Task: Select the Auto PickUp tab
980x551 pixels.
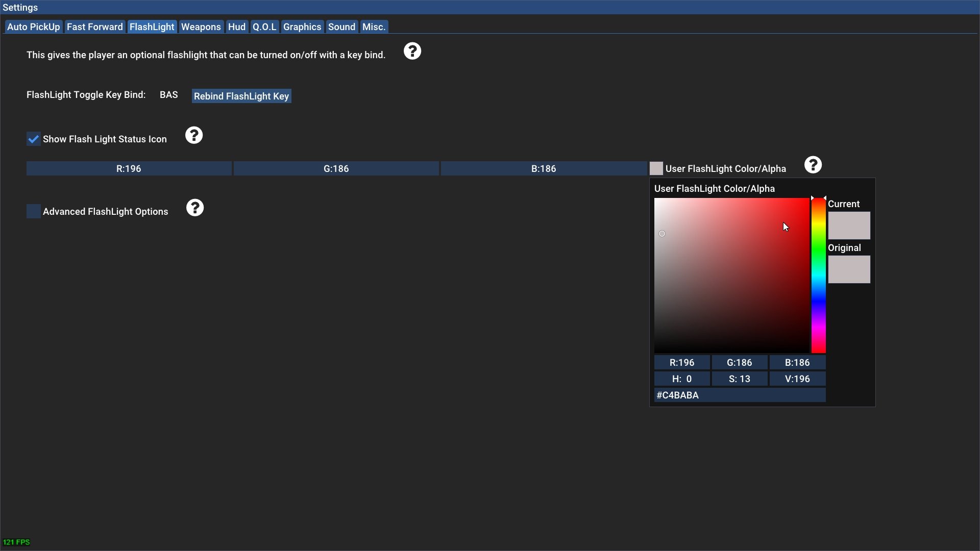Action: [33, 27]
